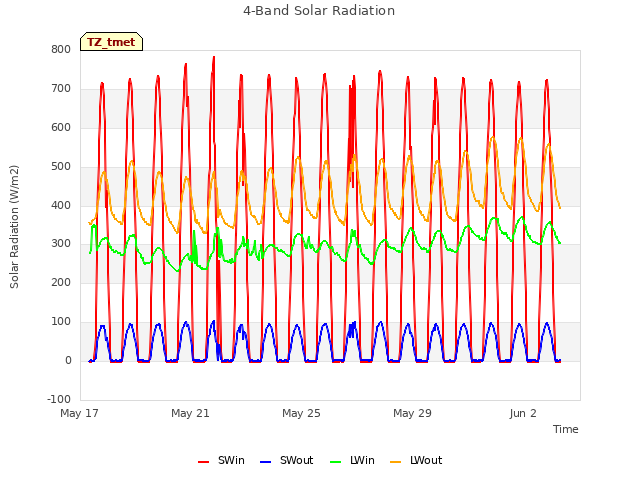The height and width of the screenshot is (480, 640).
Task: Click the 500 y-axis tick label
Action: point(61,167)
